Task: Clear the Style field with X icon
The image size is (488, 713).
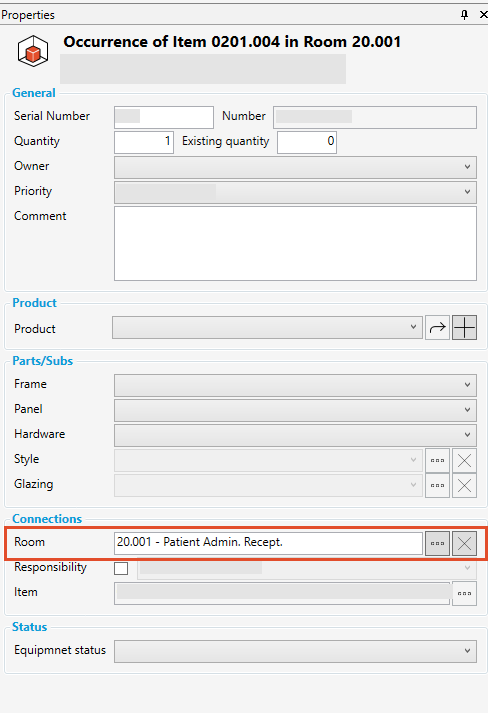Action: pyautogui.click(x=464, y=461)
